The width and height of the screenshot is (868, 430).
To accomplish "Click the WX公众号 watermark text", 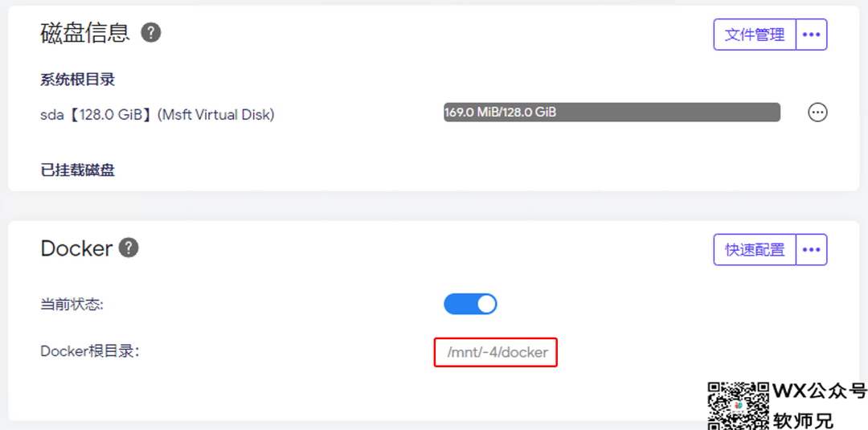I will (820, 391).
